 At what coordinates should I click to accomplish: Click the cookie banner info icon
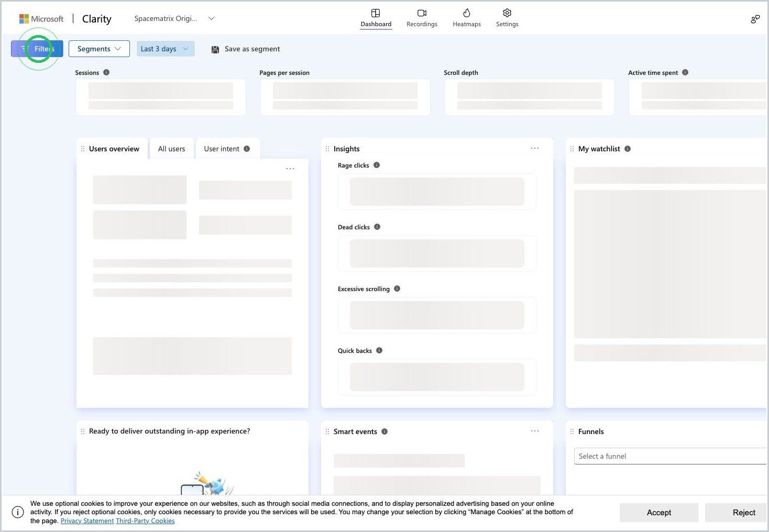pos(18,512)
